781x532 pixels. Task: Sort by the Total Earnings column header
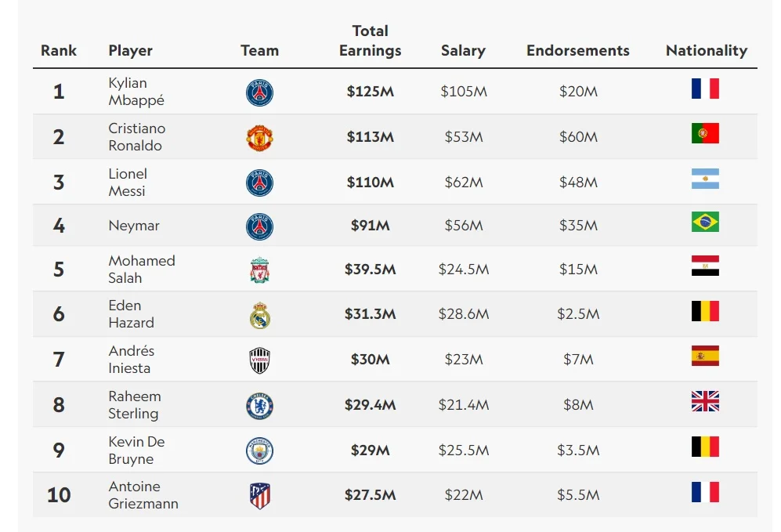pos(370,41)
